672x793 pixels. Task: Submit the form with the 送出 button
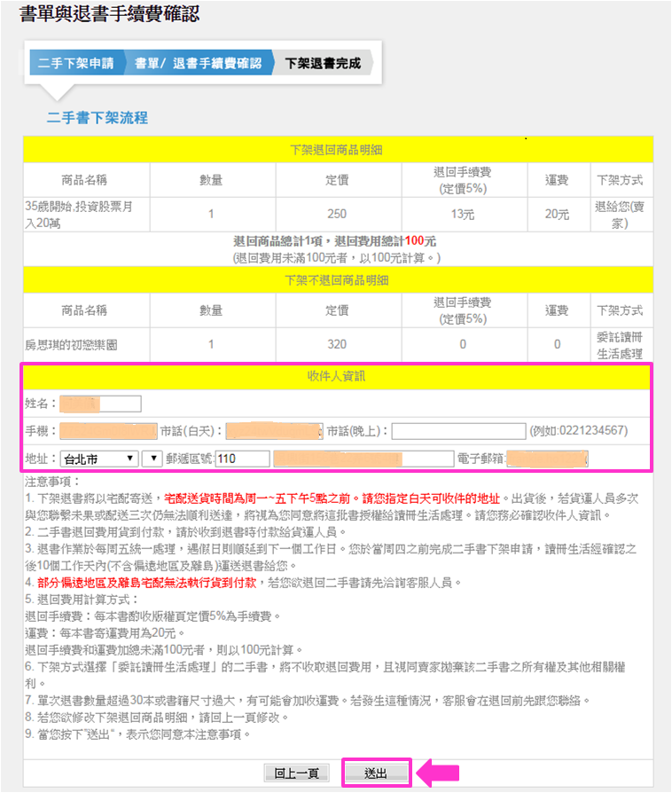tap(376, 773)
